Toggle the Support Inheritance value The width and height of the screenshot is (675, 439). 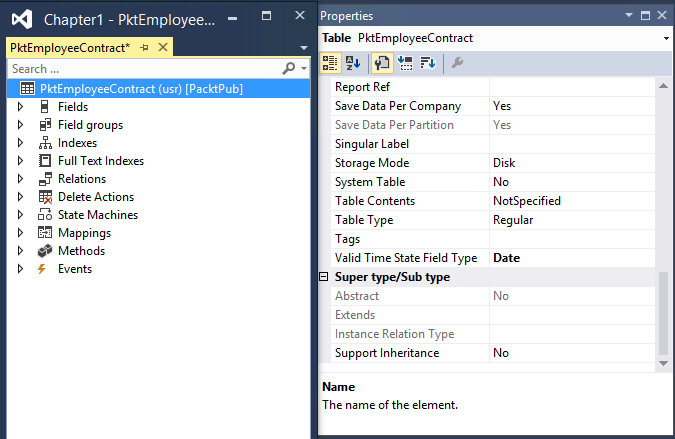point(572,353)
